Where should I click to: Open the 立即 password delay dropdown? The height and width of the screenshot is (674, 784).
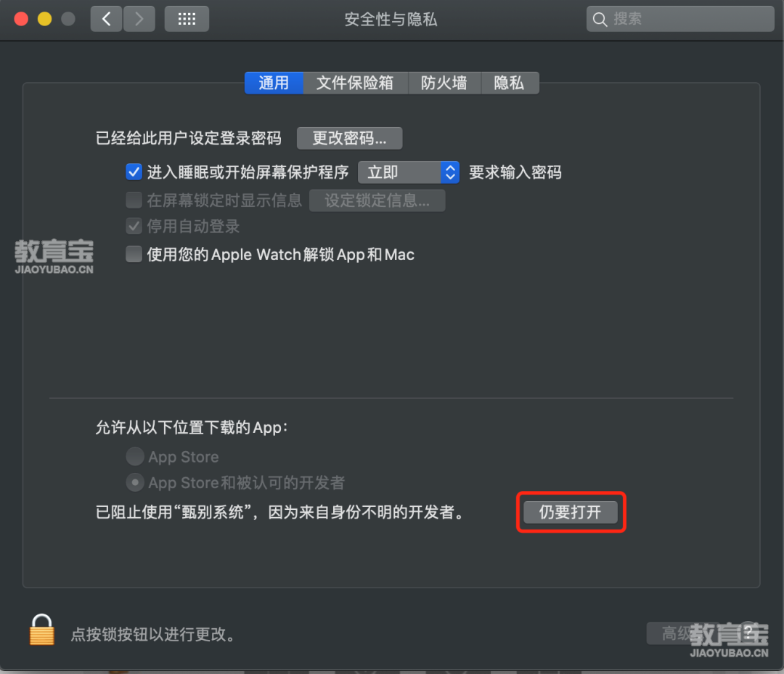(x=409, y=173)
